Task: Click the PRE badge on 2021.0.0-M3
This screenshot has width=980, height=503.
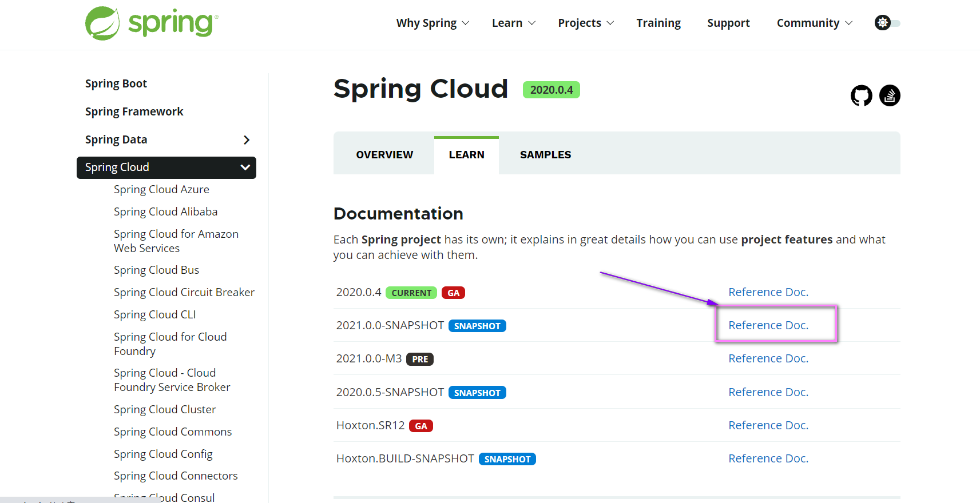Action: pyautogui.click(x=420, y=359)
